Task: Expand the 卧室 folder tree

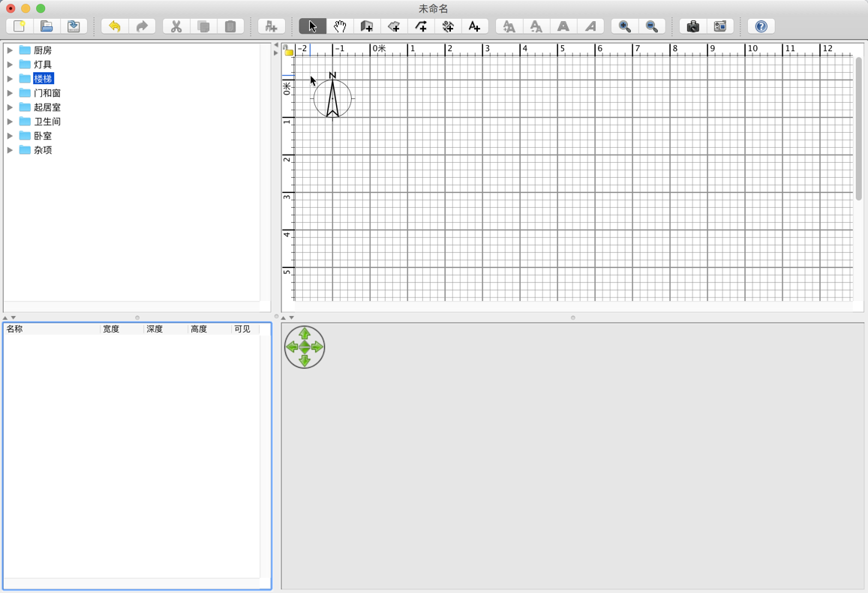Action: click(x=11, y=136)
